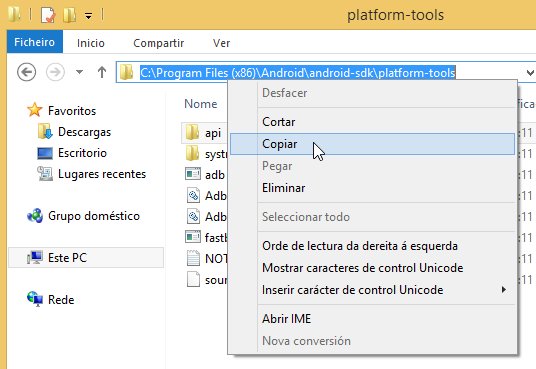Image resolution: width=536 pixels, height=369 pixels.
Task: Select Orde de lectura da dereita á esquerda
Action: [373, 246]
